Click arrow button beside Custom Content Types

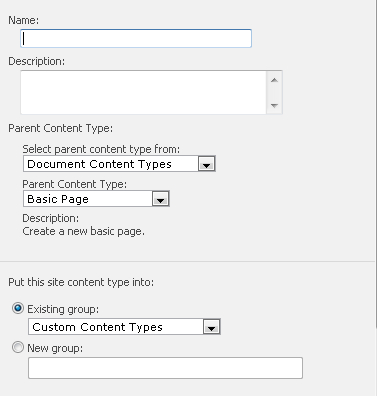211,327
